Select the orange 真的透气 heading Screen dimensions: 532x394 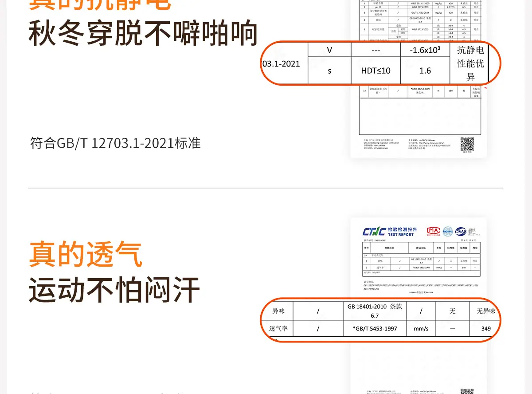coord(86,255)
